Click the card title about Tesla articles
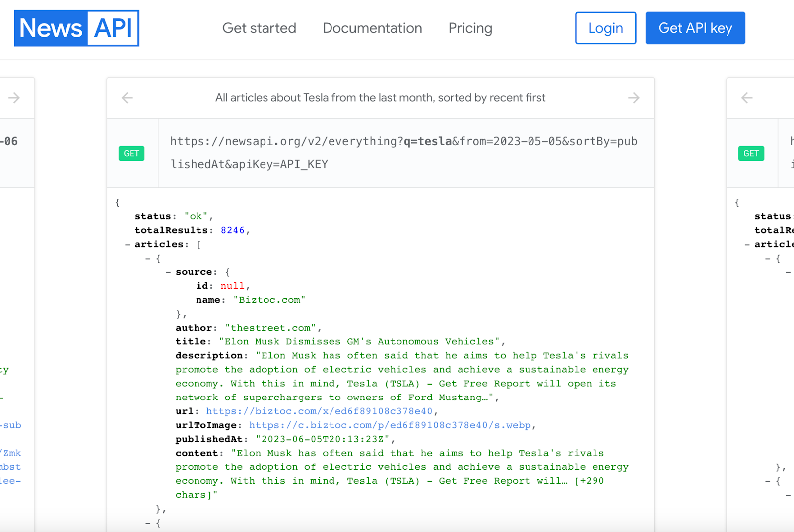Screen dimensions: 794x532 point(380,98)
